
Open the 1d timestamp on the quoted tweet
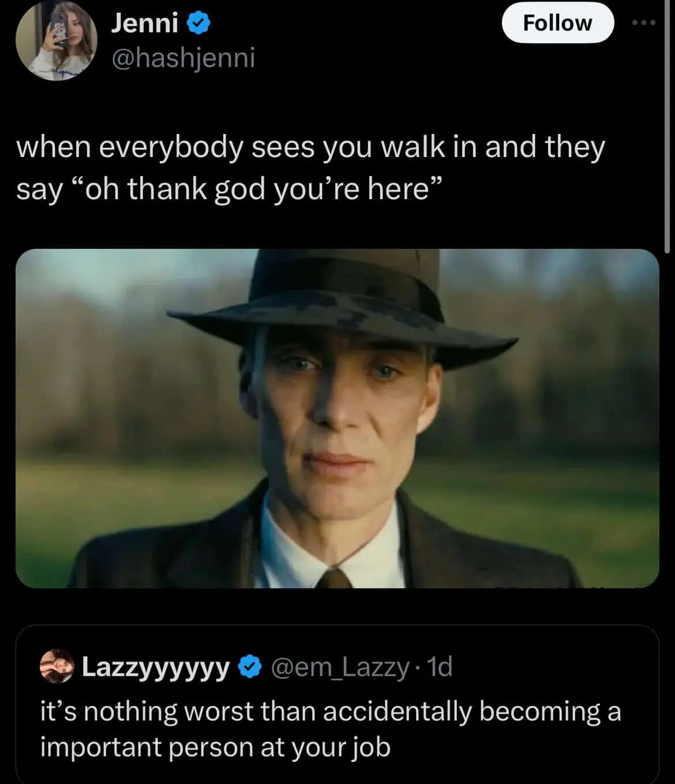[x=441, y=667]
